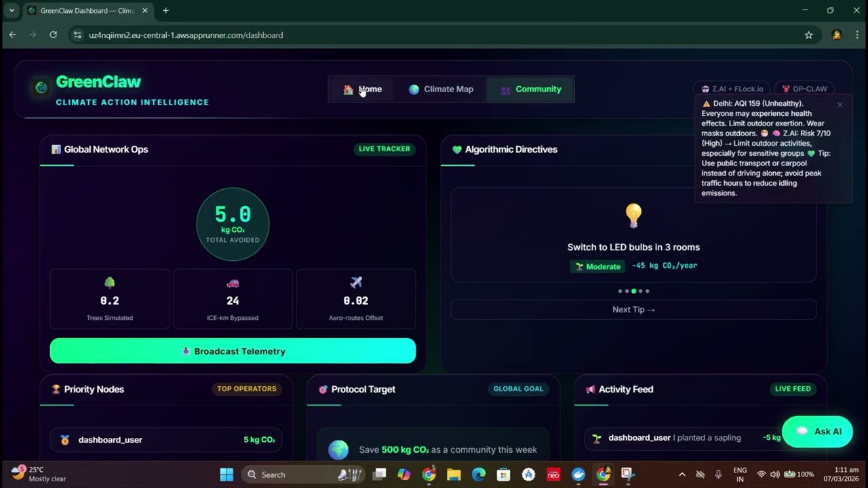The width and height of the screenshot is (868, 488).
Task: Click the GreenClaw globe logo
Action: (x=41, y=87)
